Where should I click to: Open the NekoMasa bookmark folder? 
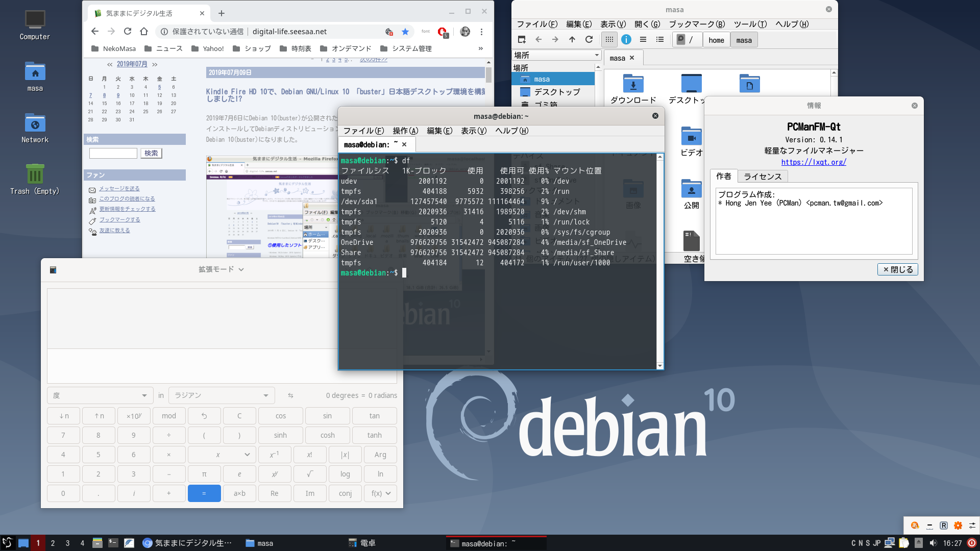coord(113,48)
